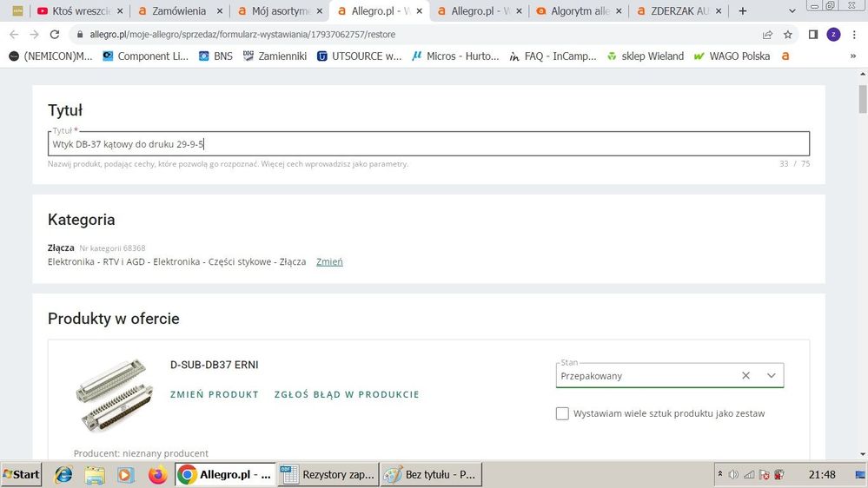Bookmark this page with the star icon
Viewport: 868px width, 488px height.
788,35
